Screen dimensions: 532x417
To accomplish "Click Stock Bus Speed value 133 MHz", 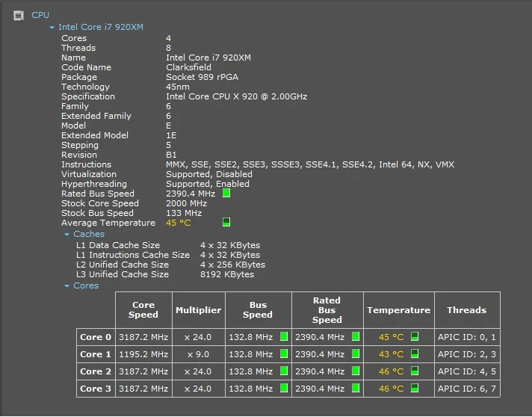I will (x=184, y=213).
